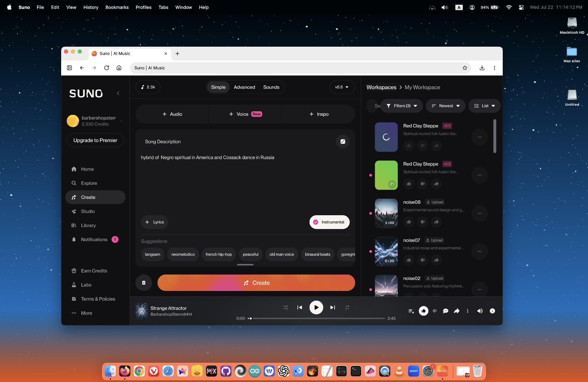This screenshot has height=382, width=588.
Task: Like the currently playing Strange Attractor track
Action: (x=423, y=311)
